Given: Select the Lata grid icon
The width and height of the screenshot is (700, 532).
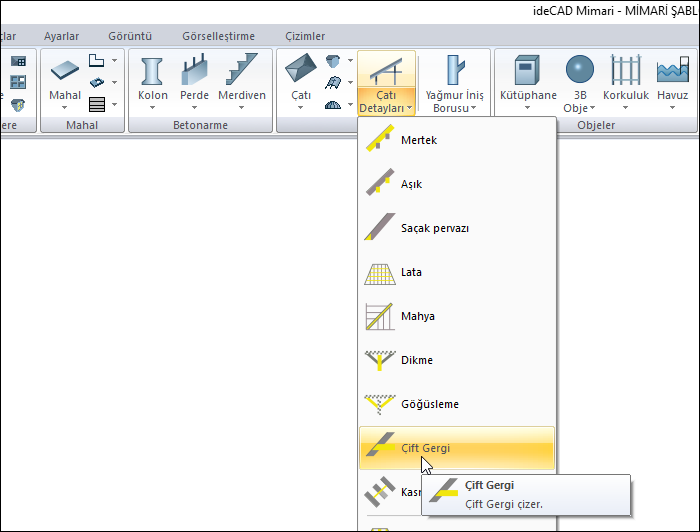Looking at the screenshot, I should 378,272.
